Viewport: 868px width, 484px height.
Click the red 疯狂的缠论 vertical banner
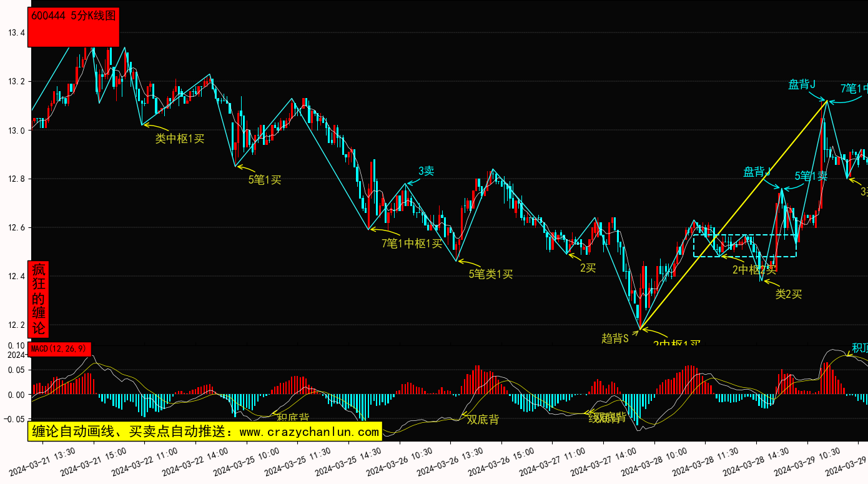[x=39, y=300]
